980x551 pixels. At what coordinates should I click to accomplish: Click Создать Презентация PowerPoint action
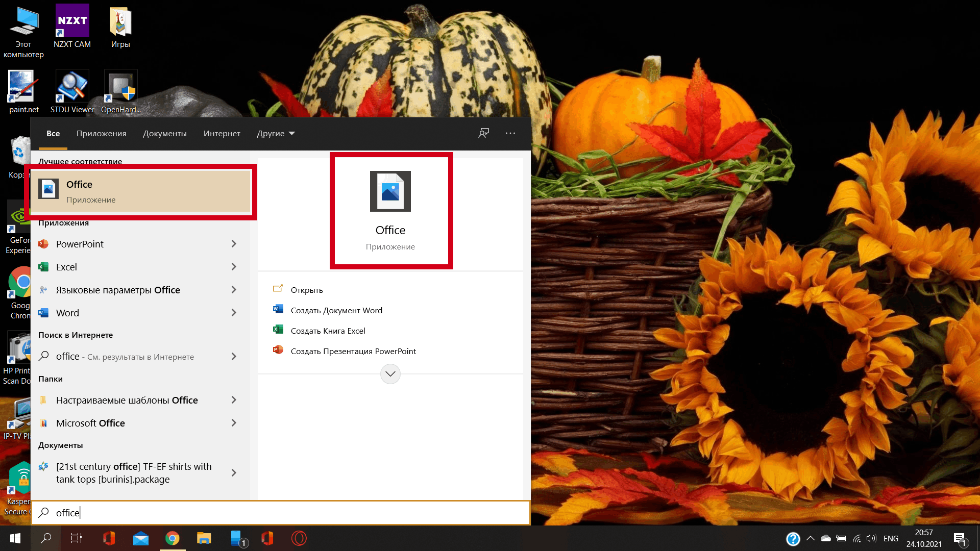coord(353,351)
